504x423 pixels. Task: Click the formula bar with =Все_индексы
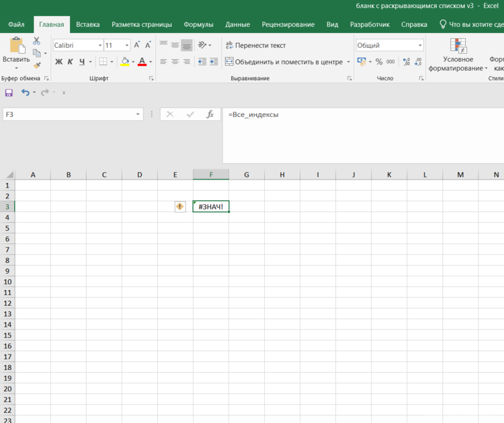click(x=363, y=136)
